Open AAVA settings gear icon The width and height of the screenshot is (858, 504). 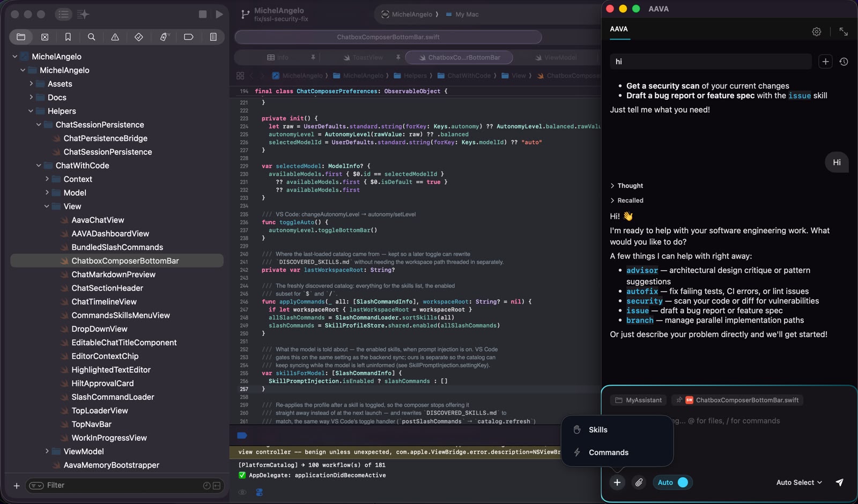[817, 32]
